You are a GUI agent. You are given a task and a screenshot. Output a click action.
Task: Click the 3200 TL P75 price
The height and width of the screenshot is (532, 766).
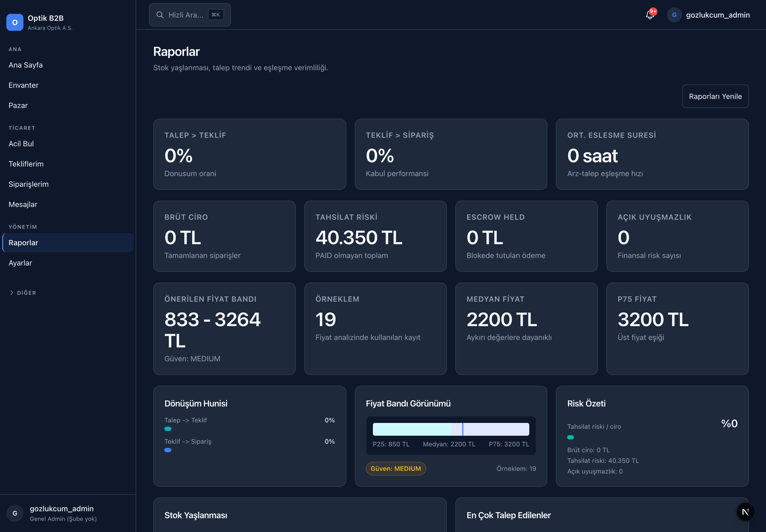click(x=653, y=320)
